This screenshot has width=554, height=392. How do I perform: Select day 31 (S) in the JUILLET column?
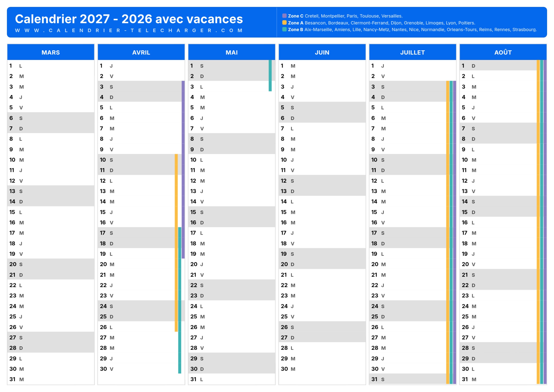[413, 379]
